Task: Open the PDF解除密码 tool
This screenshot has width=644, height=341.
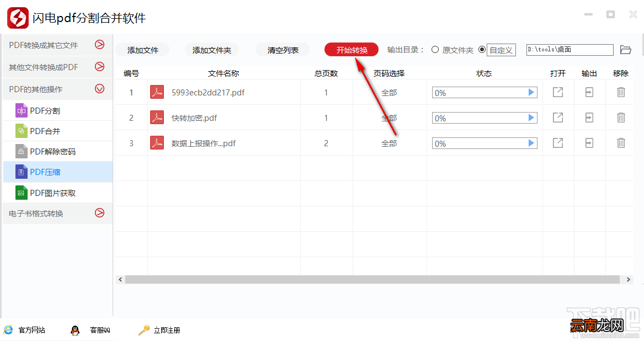Action: pos(57,152)
